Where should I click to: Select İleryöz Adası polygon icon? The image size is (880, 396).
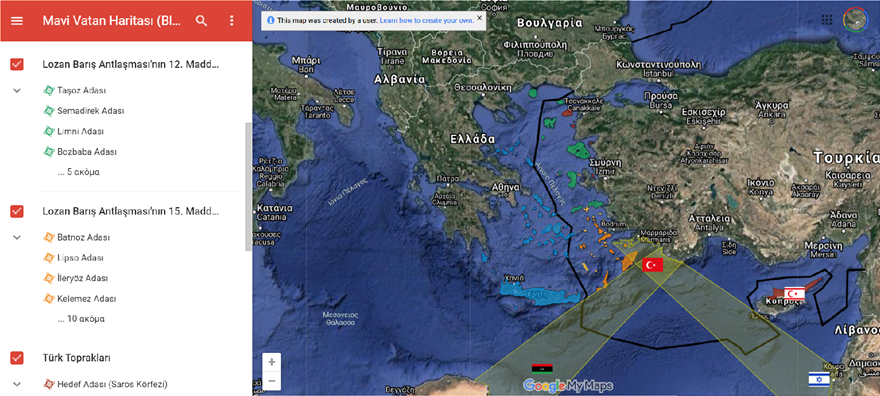click(x=49, y=278)
